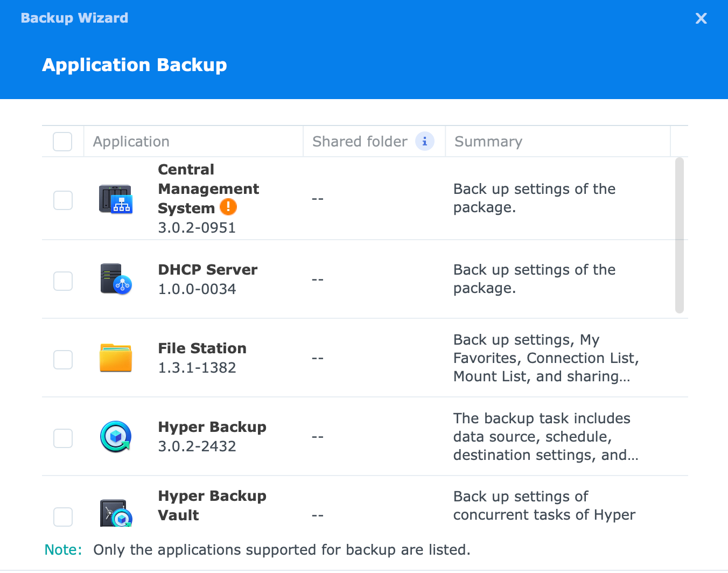Click the File Station summary about My Favorites

click(546, 358)
